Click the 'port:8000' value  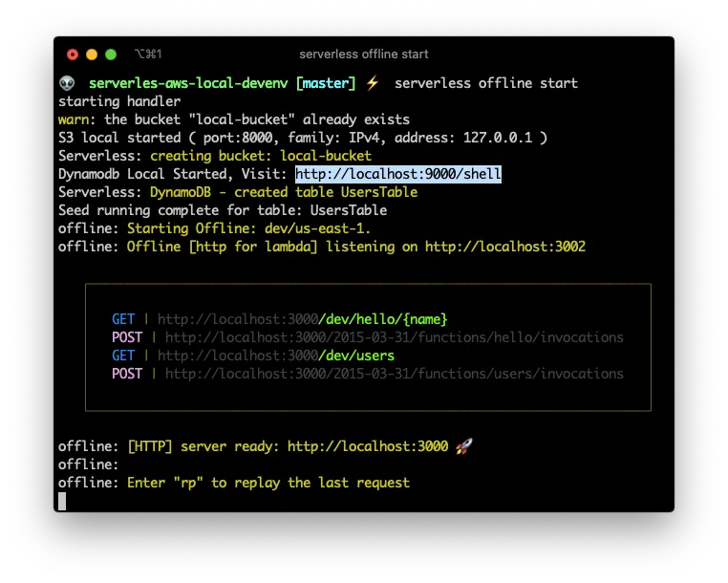coord(238,138)
